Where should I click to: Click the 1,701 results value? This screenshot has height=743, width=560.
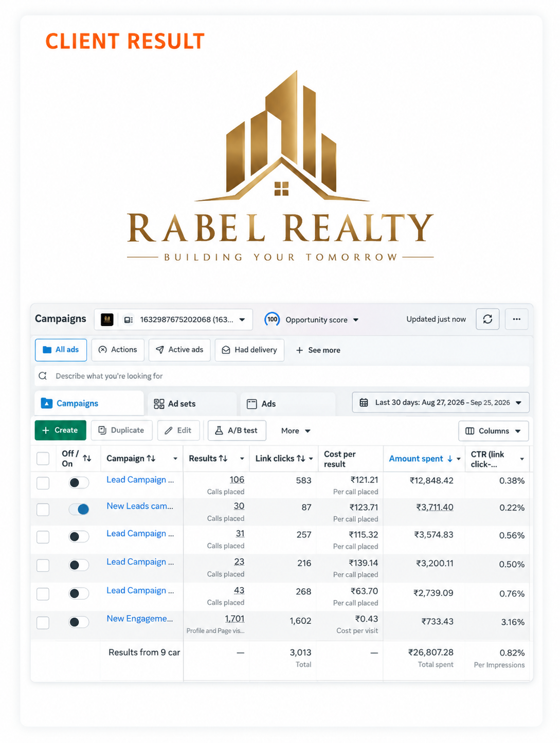(234, 619)
